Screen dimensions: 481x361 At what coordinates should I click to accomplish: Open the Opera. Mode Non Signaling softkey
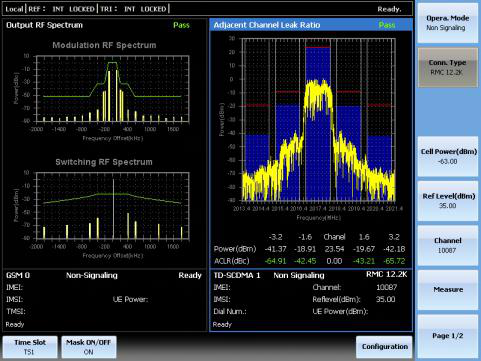click(x=447, y=23)
